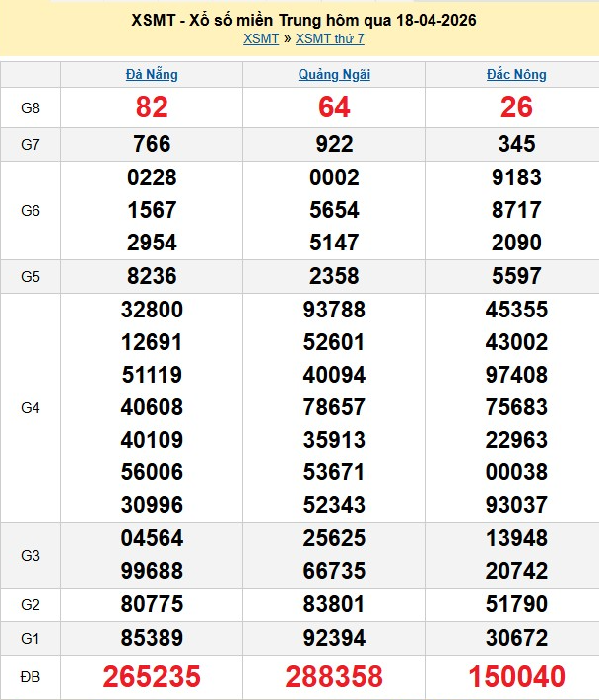Click the ĐB row label
Viewport: 599px width, 700px height.
pyautogui.click(x=31, y=677)
